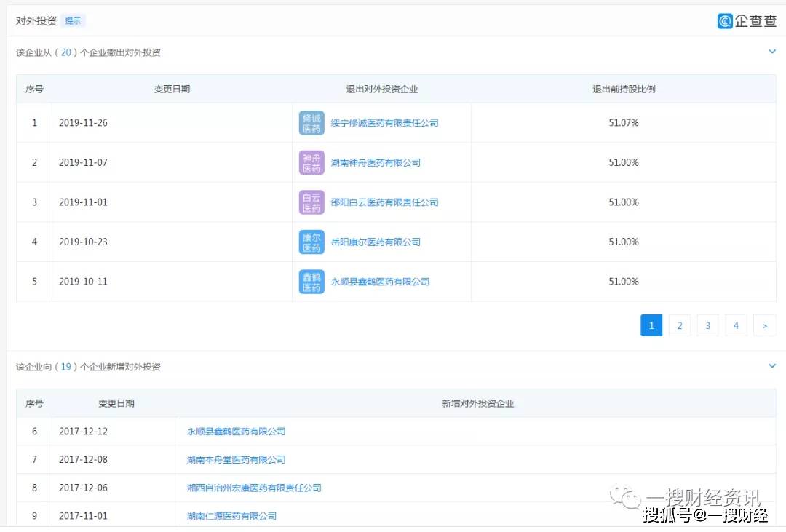The height and width of the screenshot is (532, 786).
Task: Click the 康尔医药 company logo icon
Action: [311, 242]
